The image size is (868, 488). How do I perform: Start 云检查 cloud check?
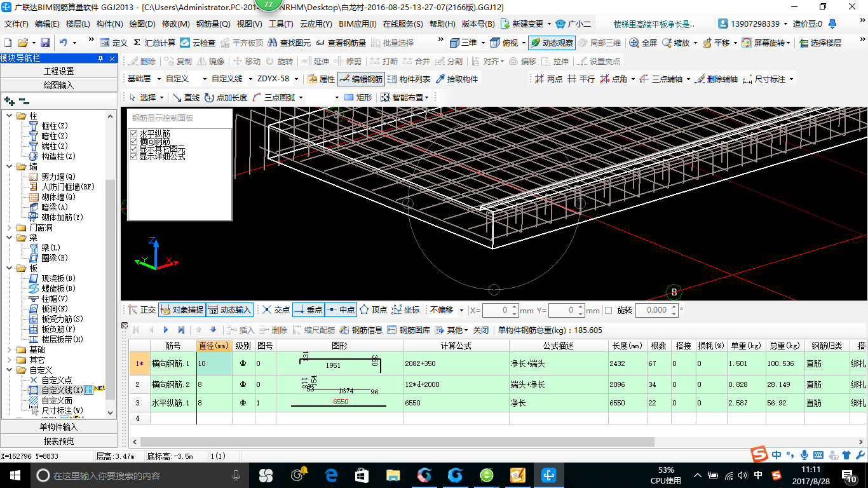[198, 43]
